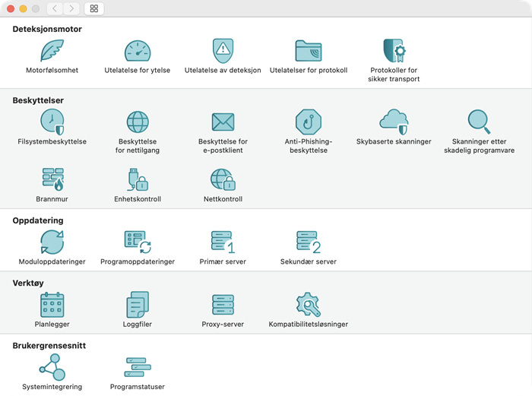Click the Primær server label
Image resolution: width=532 pixels, height=396 pixels.
click(x=223, y=261)
